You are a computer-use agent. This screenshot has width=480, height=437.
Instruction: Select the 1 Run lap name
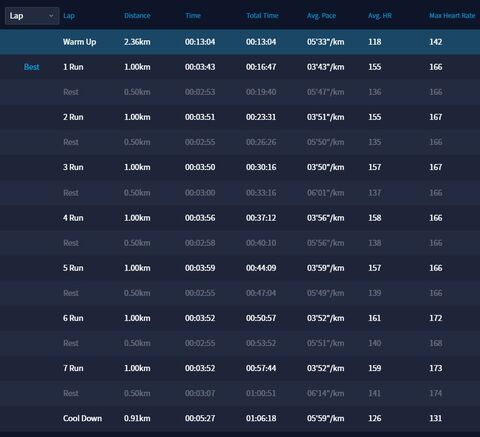tap(73, 67)
